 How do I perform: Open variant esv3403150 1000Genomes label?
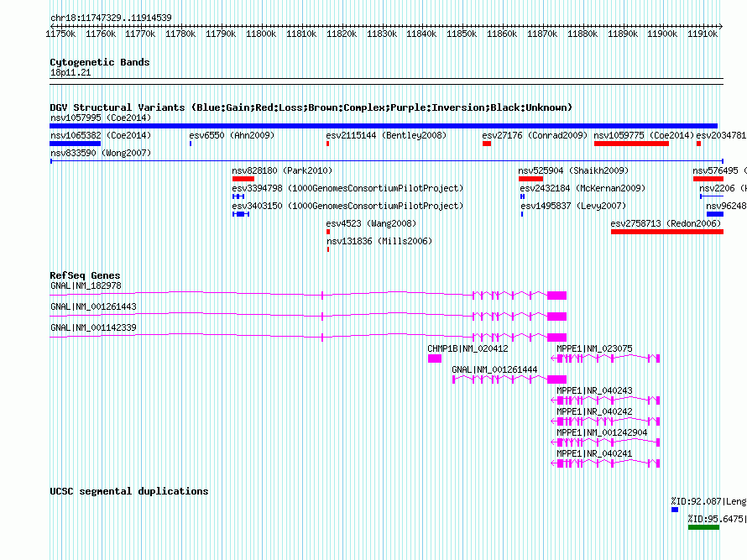click(347, 206)
